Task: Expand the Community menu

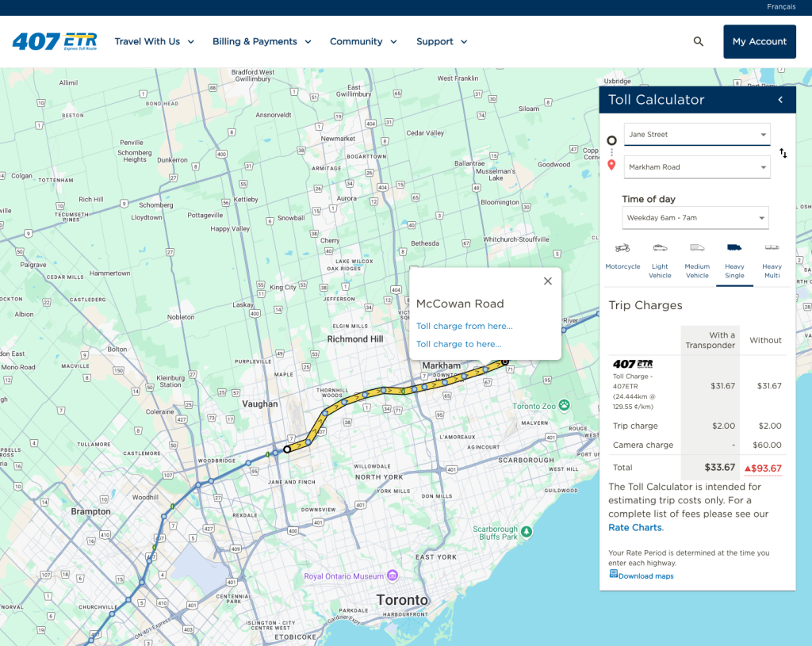Action: 363,41
